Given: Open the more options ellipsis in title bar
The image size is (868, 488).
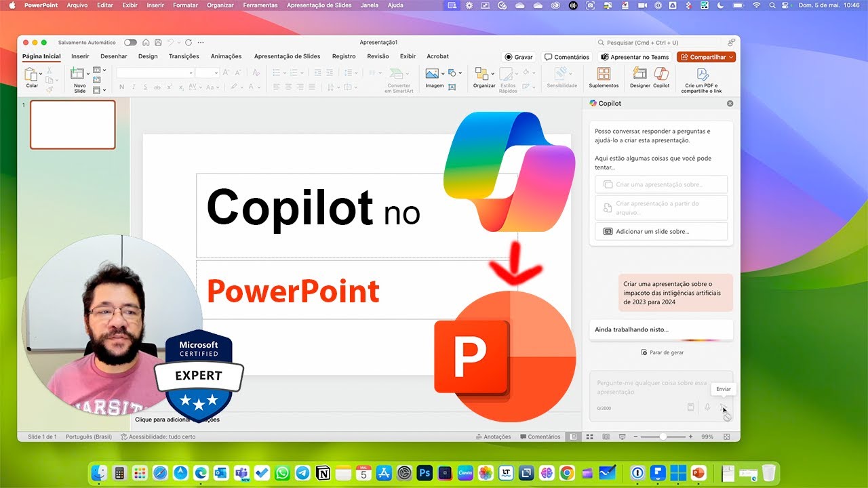Looking at the screenshot, I should click(200, 42).
